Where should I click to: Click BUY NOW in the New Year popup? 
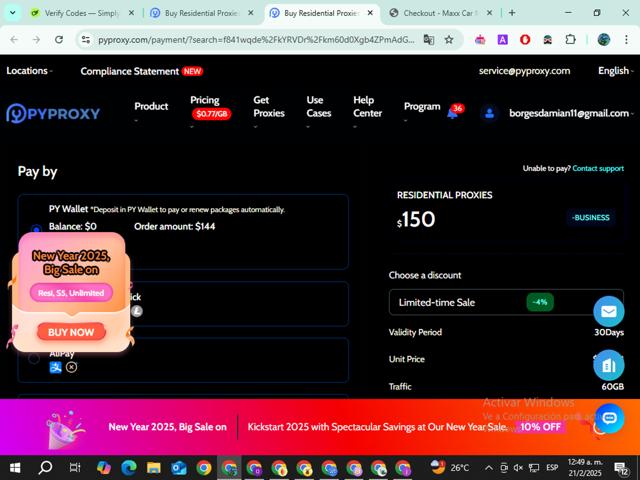71,332
